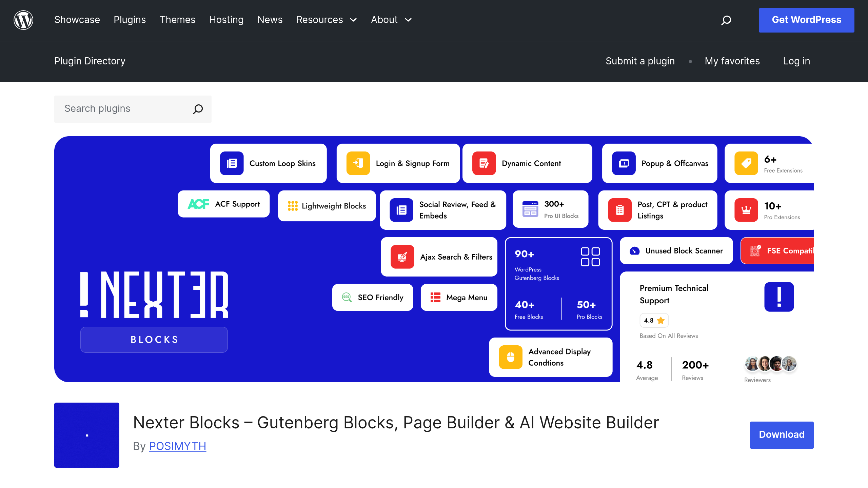Click the four-squares Gutenberg Blocks icon

point(590,257)
